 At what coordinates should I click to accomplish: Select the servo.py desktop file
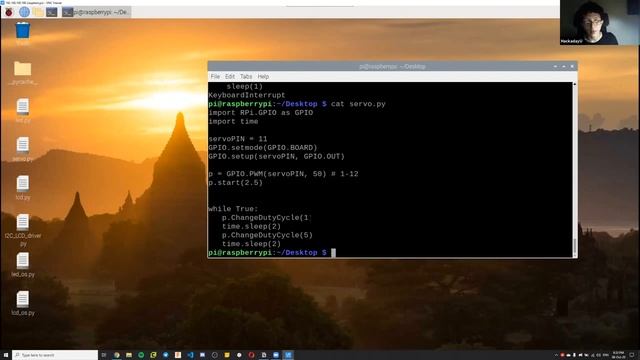(x=22, y=149)
